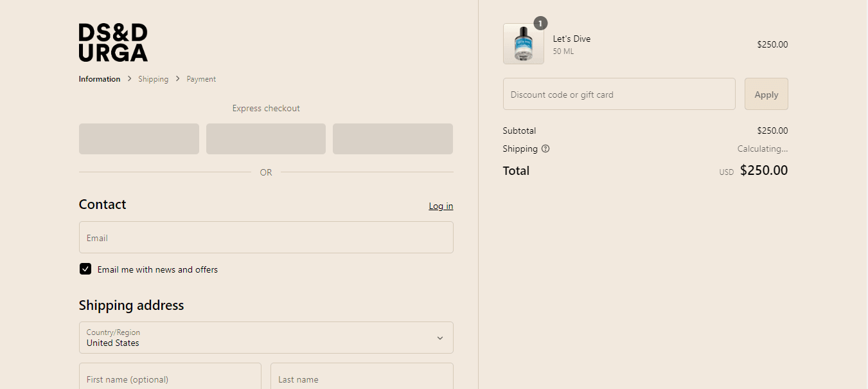Open the Country/Region dropdown
The height and width of the screenshot is (389, 868).
pyautogui.click(x=266, y=338)
